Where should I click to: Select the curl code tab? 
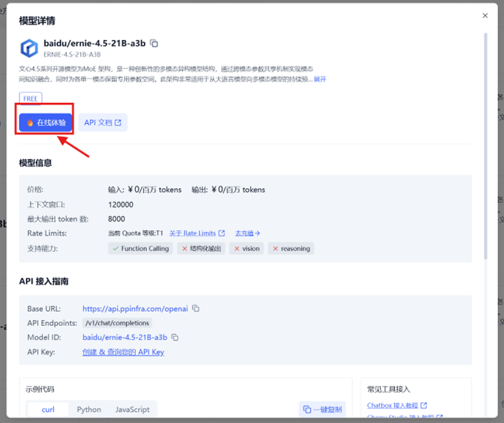[x=48, y=410]
